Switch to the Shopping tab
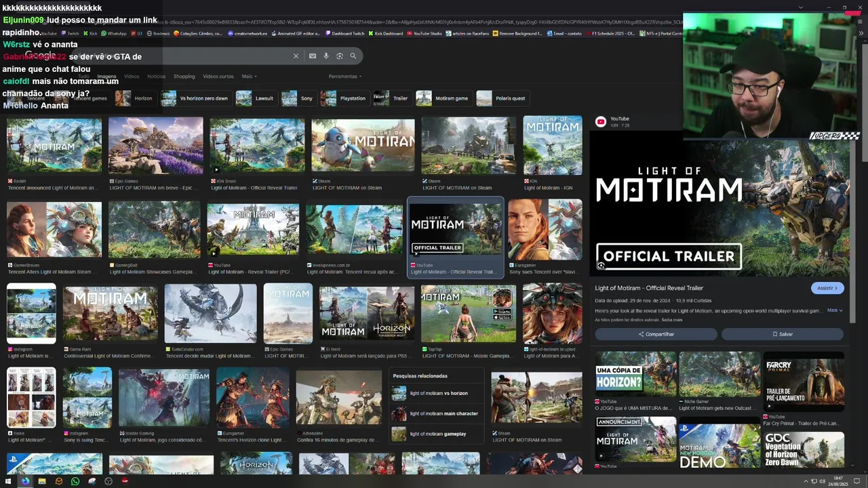This screenshot has width=868, height=488. pyautogui.click(x=184, y=77)
